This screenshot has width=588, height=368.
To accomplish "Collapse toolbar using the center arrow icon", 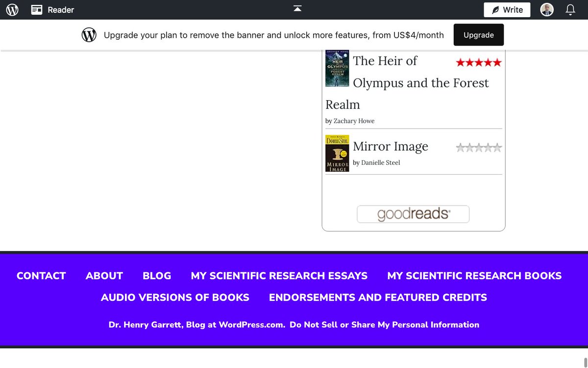I will (x=297, y=8).
